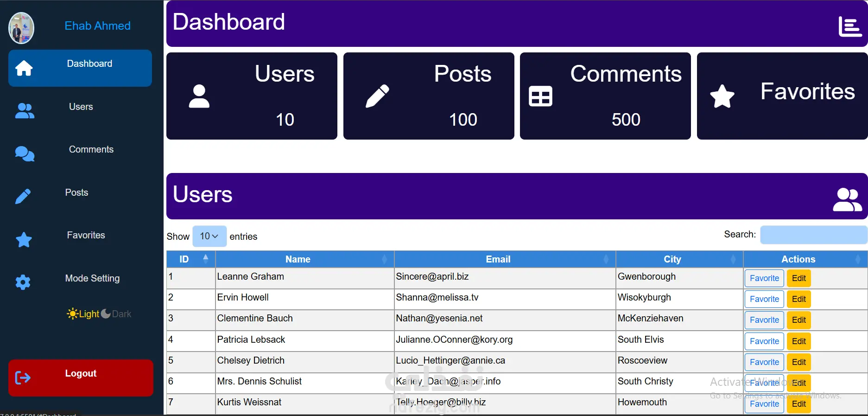
Task: Open the Posts menu item
Action: pyautogui.click(x=76, y=192)
